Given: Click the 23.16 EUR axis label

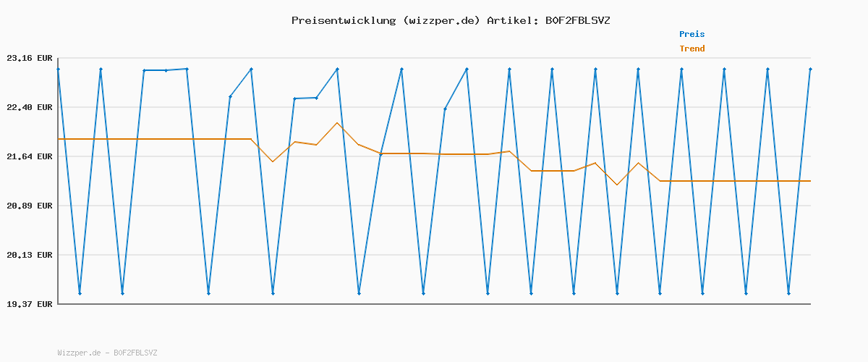Looking at the screenshot, I should (x=30, y=58).
